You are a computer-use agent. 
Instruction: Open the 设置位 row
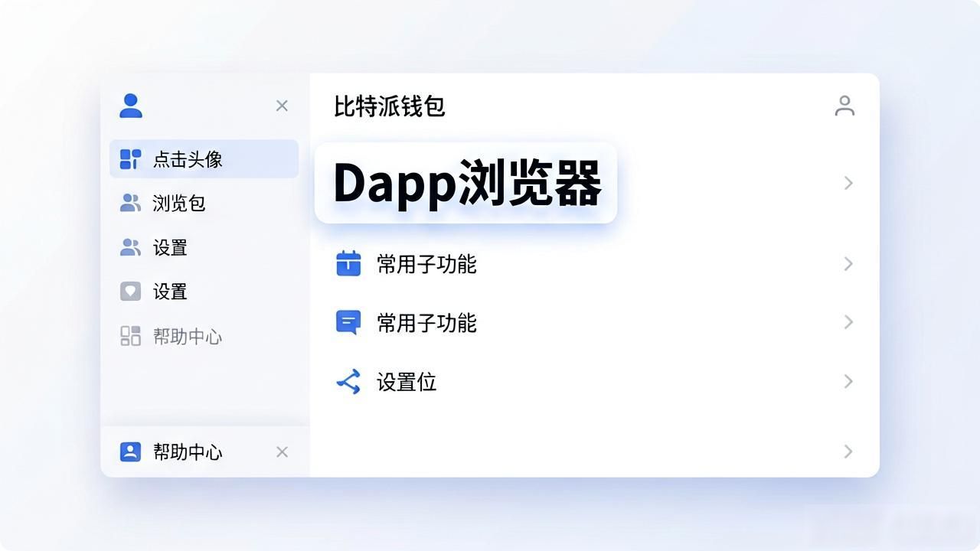(x=595, y=381)
